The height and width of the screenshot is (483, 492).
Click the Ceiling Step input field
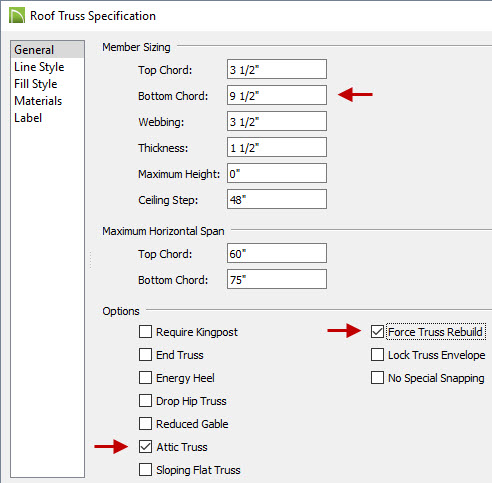point(277,199)
